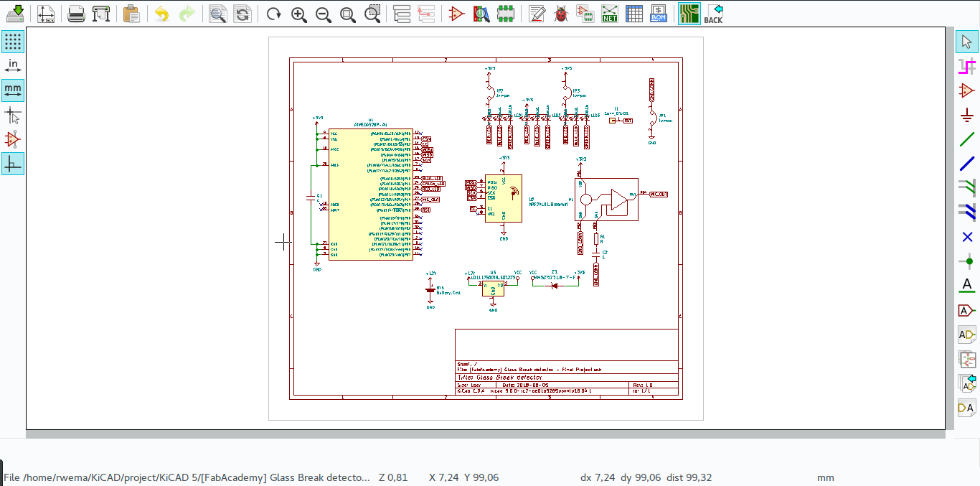Switch measurement units to inches
Screen dimensions: 980x486
[12, 65]
